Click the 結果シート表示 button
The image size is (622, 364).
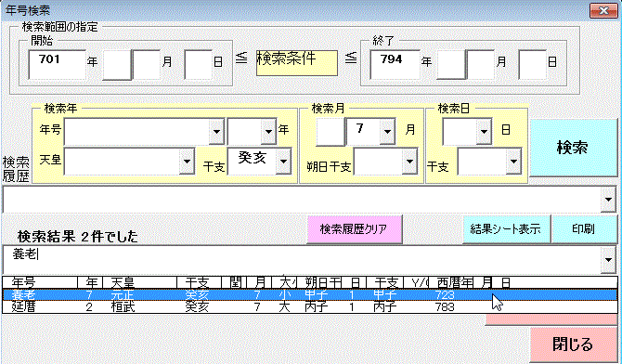click(x=506, y=229)
